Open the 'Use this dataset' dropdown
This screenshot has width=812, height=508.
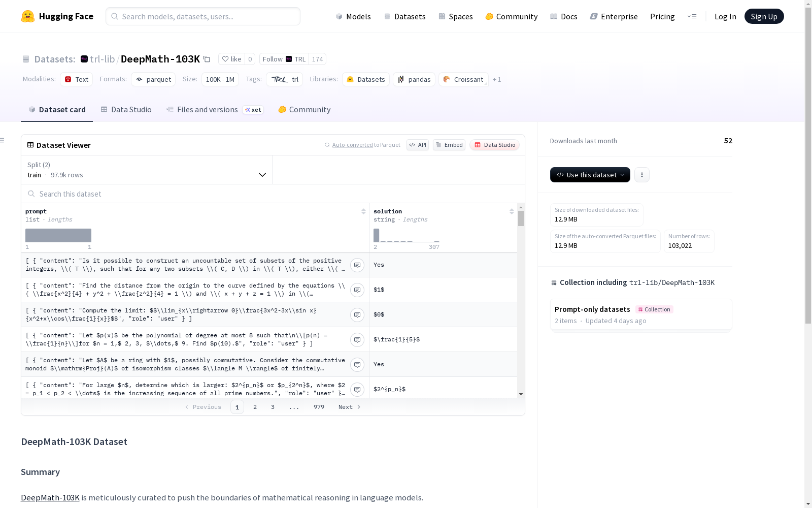pyautogui.click(x=590, y=175)
